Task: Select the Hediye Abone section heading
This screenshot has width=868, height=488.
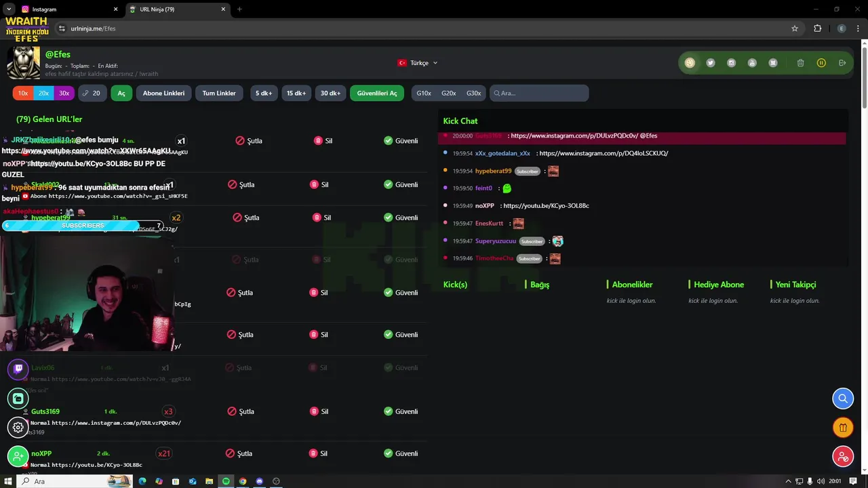Action: point(719,285)
